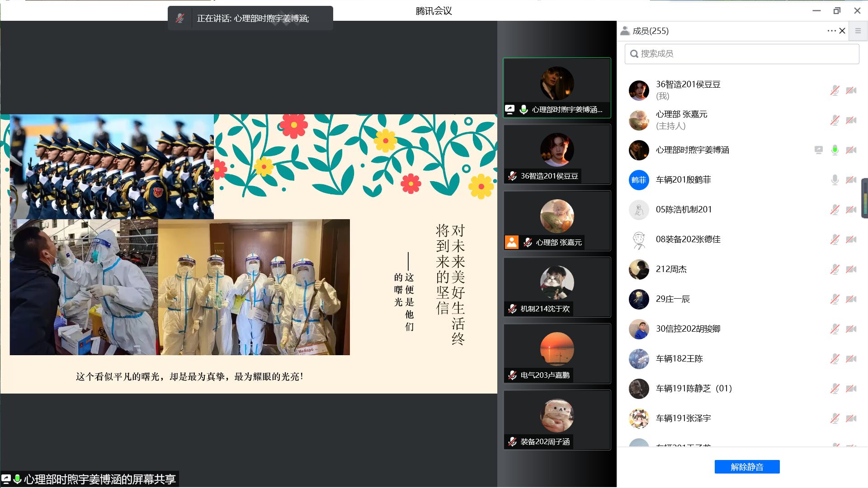Close the 成员 members panel

click(x=842, y=31)
